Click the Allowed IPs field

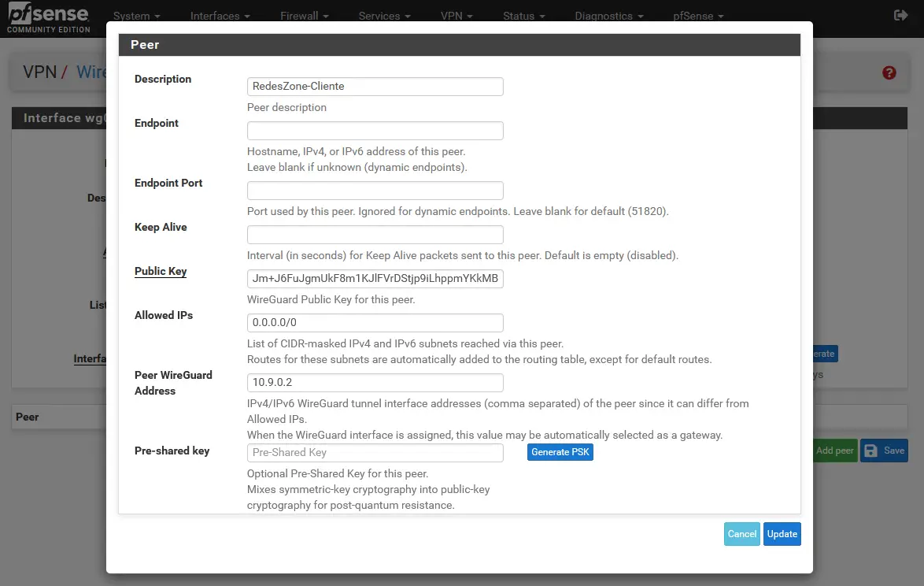point(375,323)
